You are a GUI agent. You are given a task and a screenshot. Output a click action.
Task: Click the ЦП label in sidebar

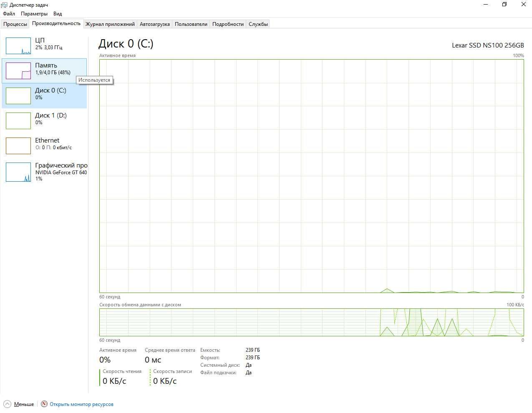click(40, 40)
